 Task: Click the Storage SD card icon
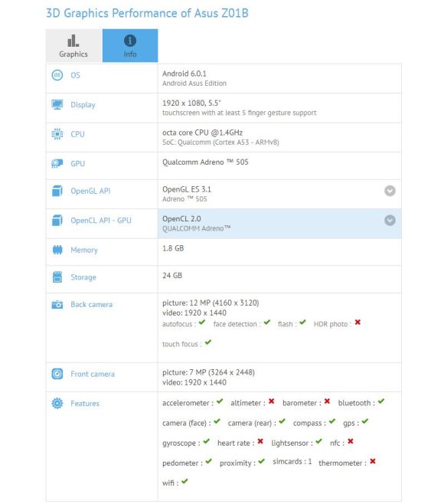(57, 277)
